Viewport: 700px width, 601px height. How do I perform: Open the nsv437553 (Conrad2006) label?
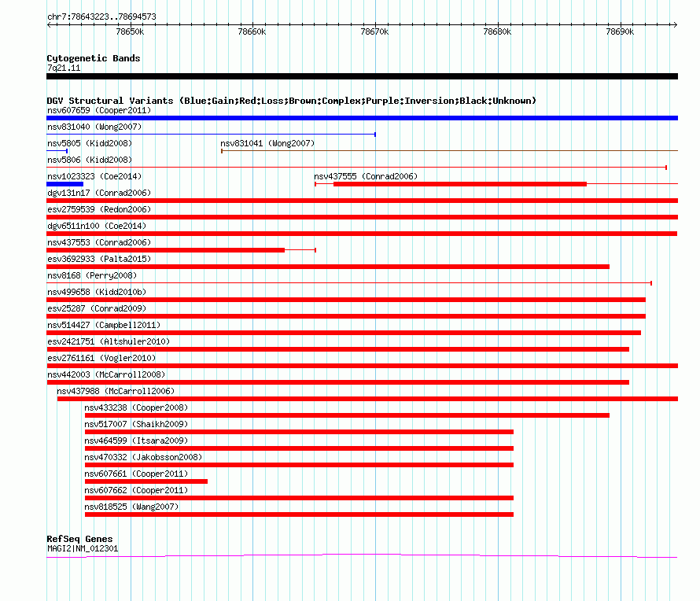click(99, 242)
